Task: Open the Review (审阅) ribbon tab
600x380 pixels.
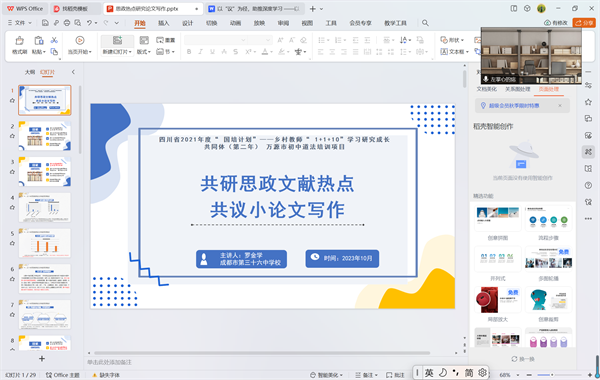Action: tap(283, 23)
